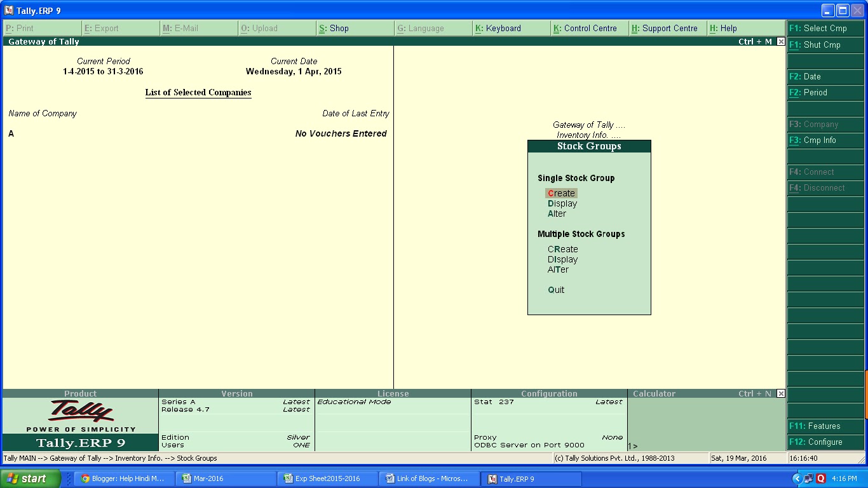Select DIsplay under Multiple Stock Groups
The image size is (868, 488).
pyautogui.click(x=563, y=259)
